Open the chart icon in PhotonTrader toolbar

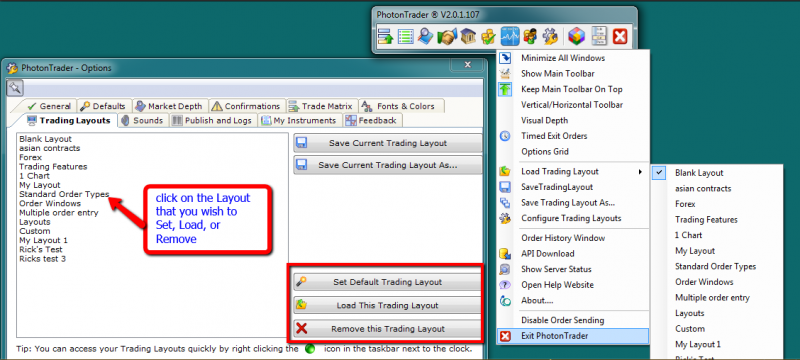[510, 37]
